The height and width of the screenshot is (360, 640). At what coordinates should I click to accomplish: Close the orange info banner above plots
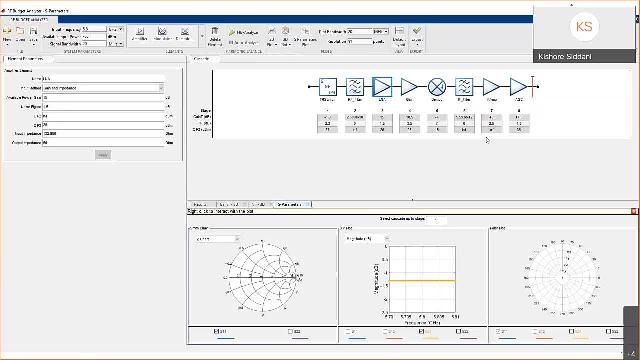[634, 211]
